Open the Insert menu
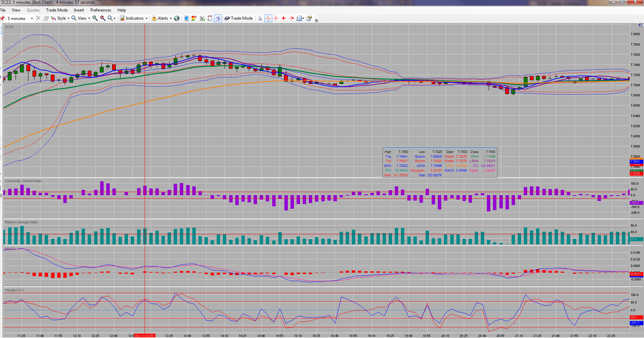Screen dimensions: 644x338 coord(79,10)
